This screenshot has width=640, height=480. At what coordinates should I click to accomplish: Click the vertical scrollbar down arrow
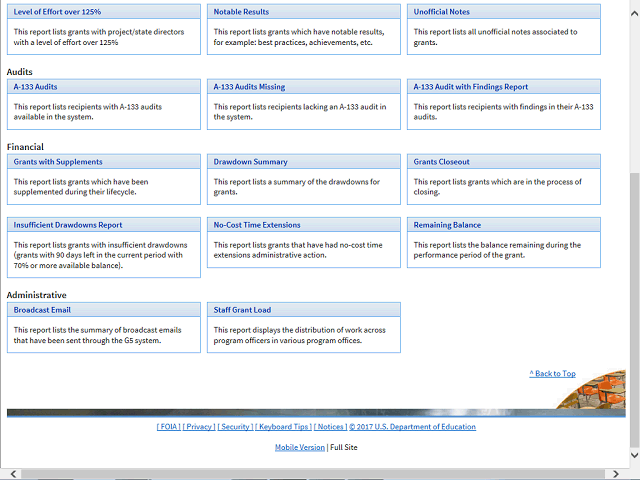[635, 456]
